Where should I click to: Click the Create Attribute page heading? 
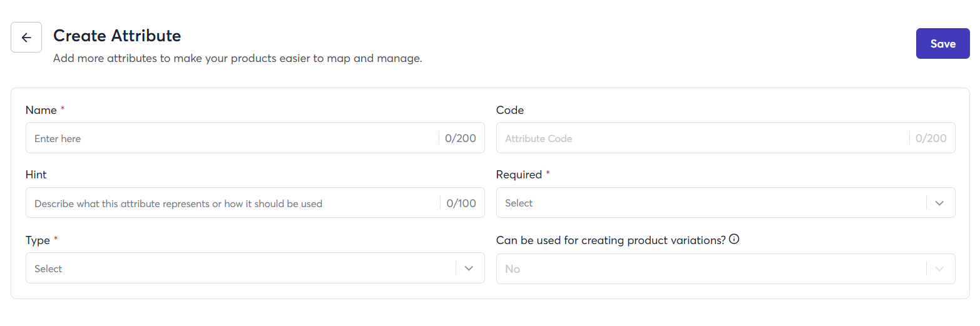click(117, 36)
